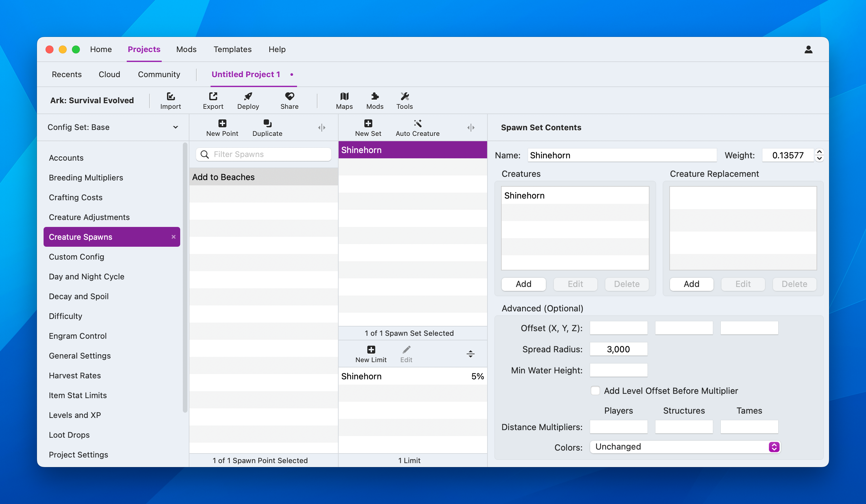The image size is (866, 504).
Task: Click the Auto Creature wand icon
Action: (x=417, y=124)
